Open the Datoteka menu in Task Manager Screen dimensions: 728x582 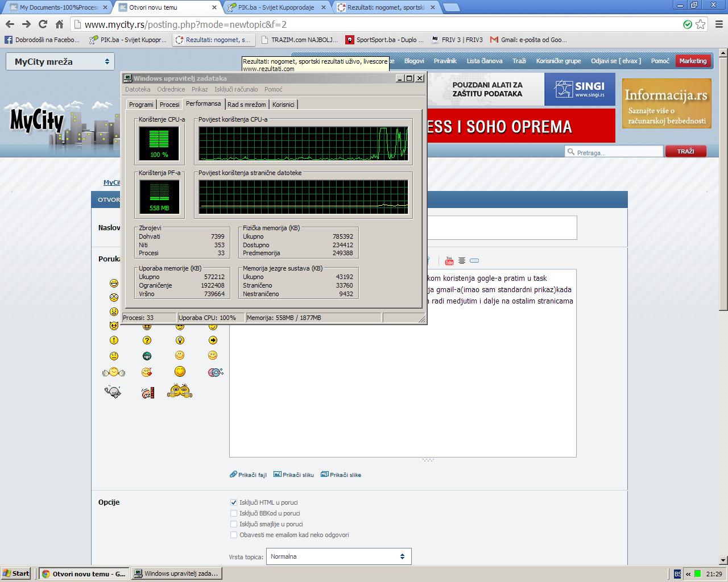(138, 89)
